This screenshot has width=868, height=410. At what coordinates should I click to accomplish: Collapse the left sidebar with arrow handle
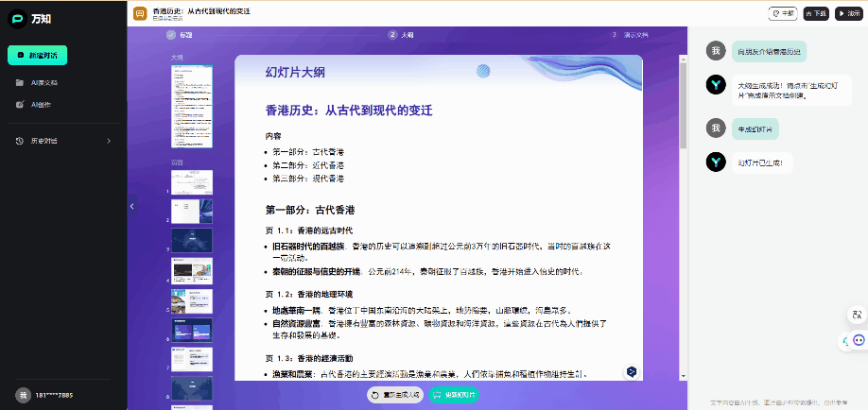(x=132, y=206)
